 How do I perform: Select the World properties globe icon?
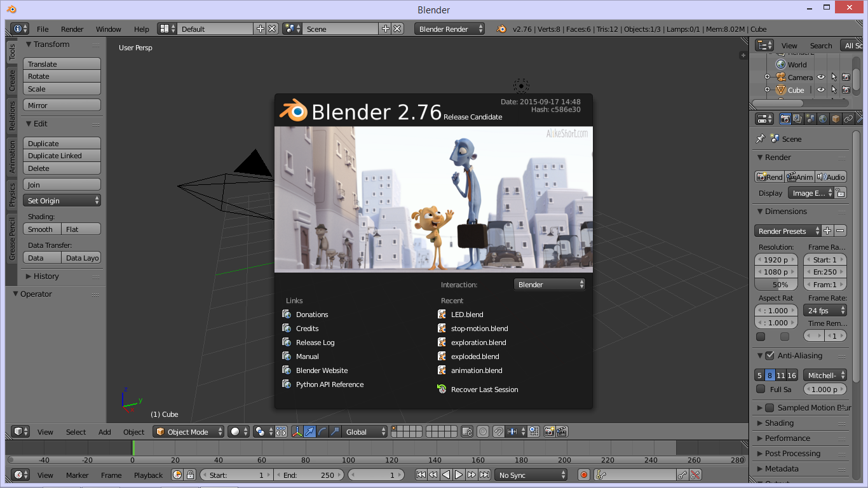pos(822,118)
